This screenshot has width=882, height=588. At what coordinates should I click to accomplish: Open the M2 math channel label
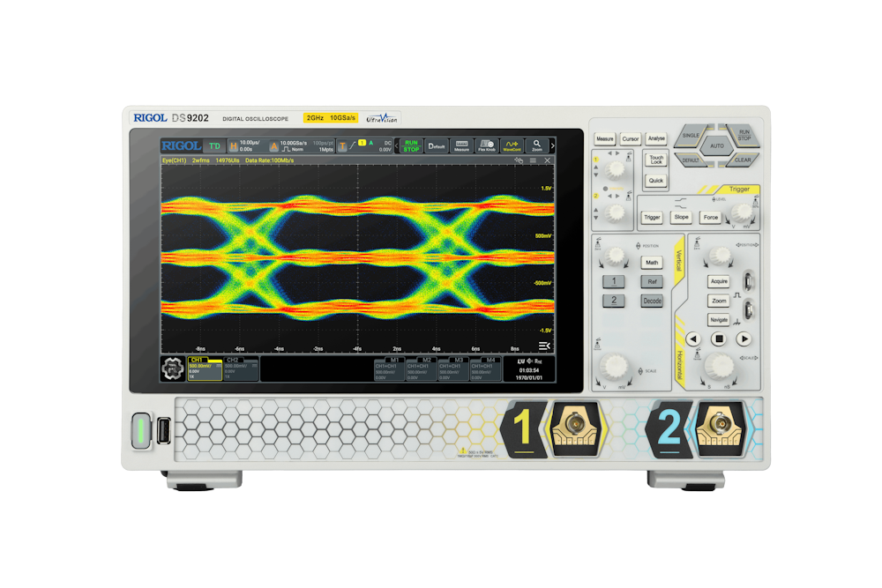(x=426, y=360)
